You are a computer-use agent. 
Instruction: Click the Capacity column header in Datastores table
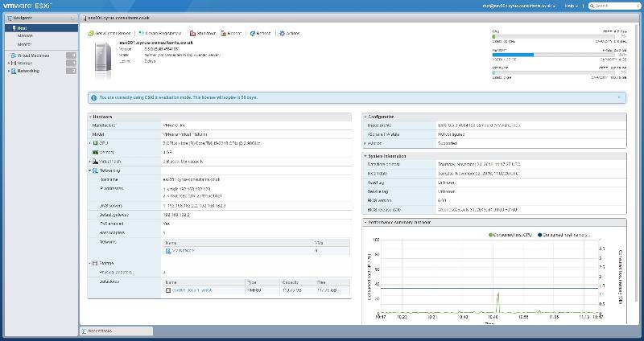coord(297,282)
